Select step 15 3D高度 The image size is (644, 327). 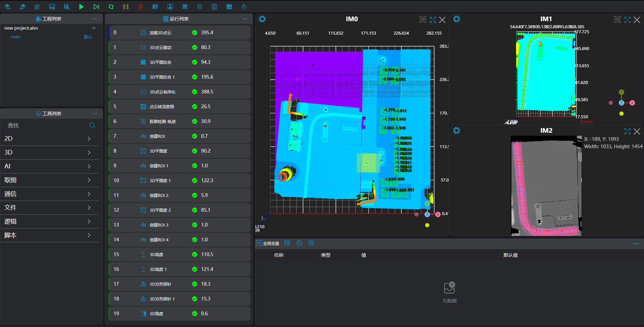180,254
